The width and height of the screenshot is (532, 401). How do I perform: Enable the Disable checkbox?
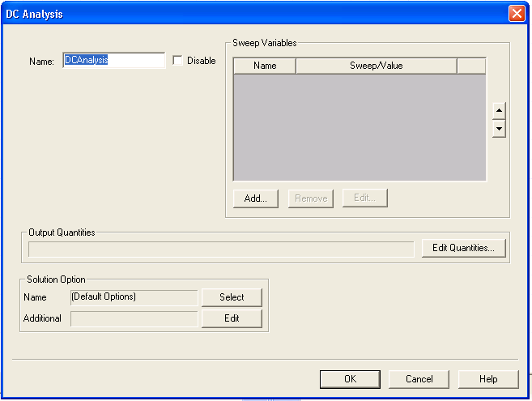[x=178, y=61]
